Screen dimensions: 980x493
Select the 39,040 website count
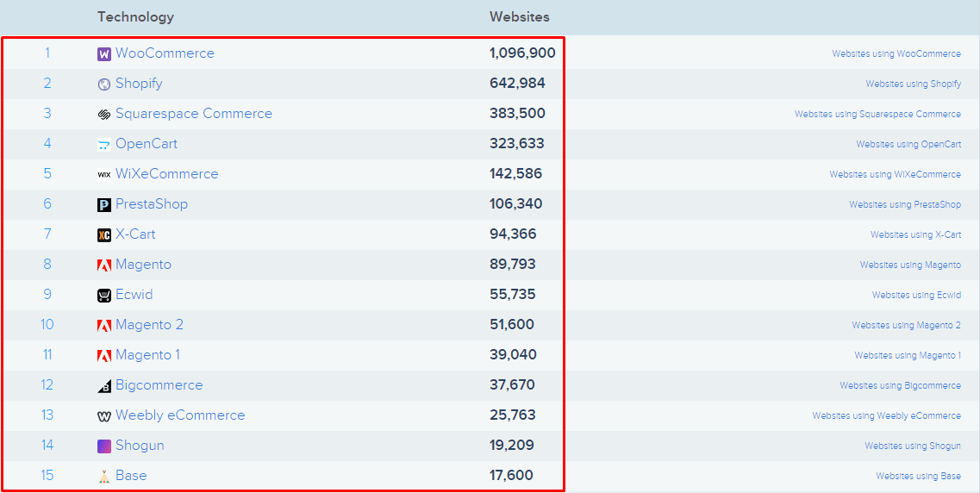pos(513,355)
